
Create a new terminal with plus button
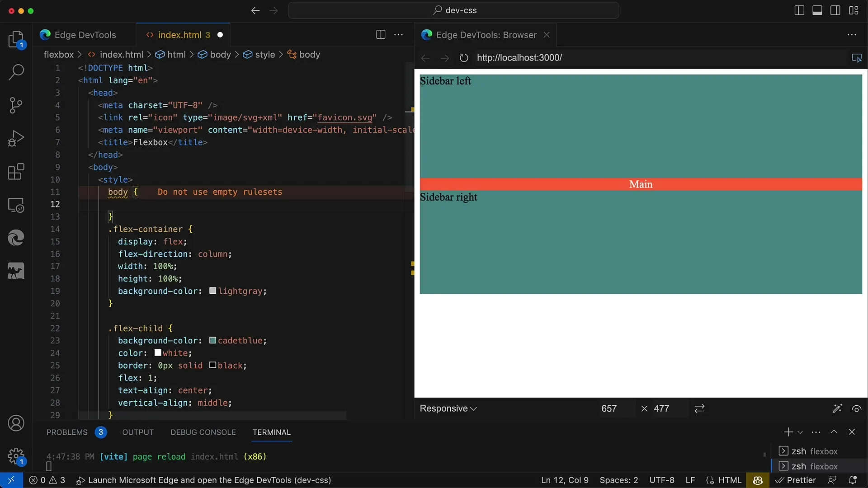[788, 432]
